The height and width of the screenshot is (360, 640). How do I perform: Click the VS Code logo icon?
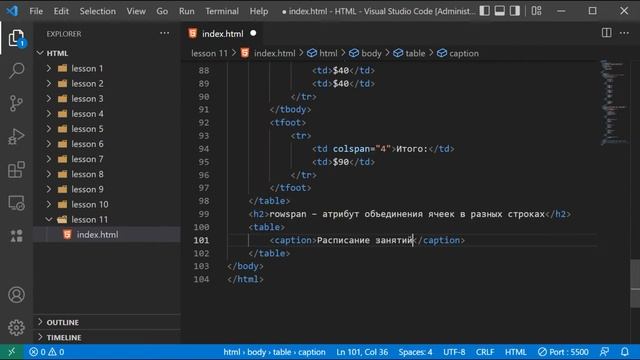point(12,11)
